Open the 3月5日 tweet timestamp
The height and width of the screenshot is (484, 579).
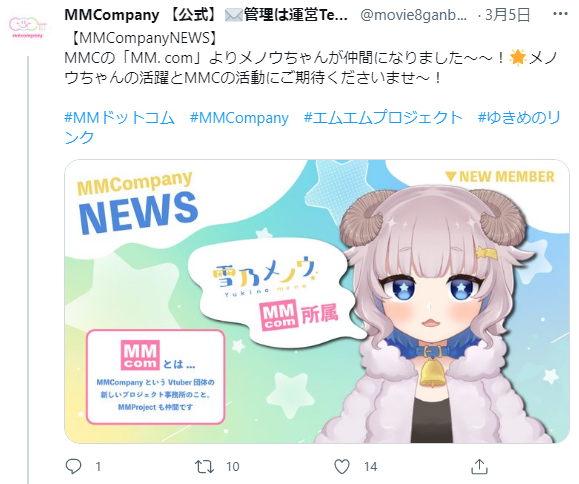coord(508,15)
